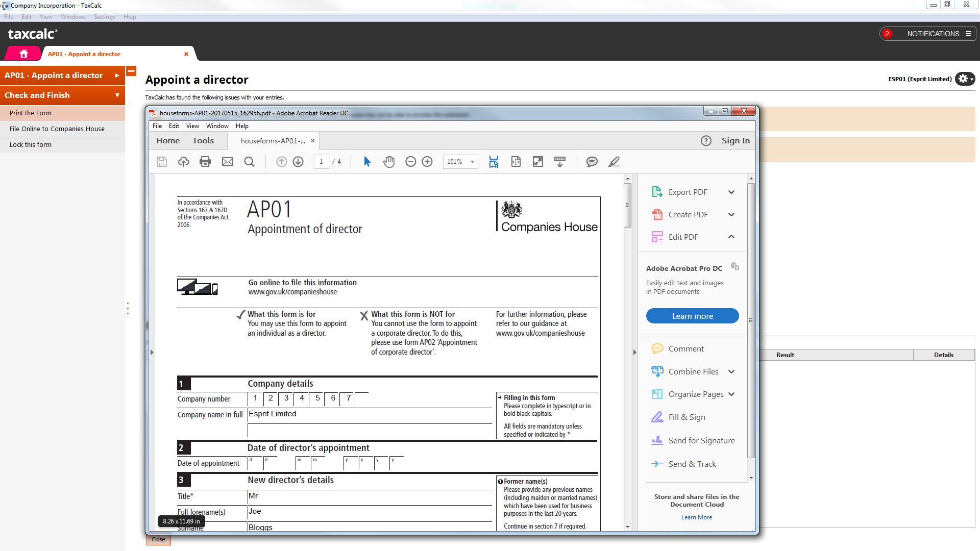This screenshot has width=980, height=551.
Task: Open the Find text magnifier tool
Action: click(249, 162)
